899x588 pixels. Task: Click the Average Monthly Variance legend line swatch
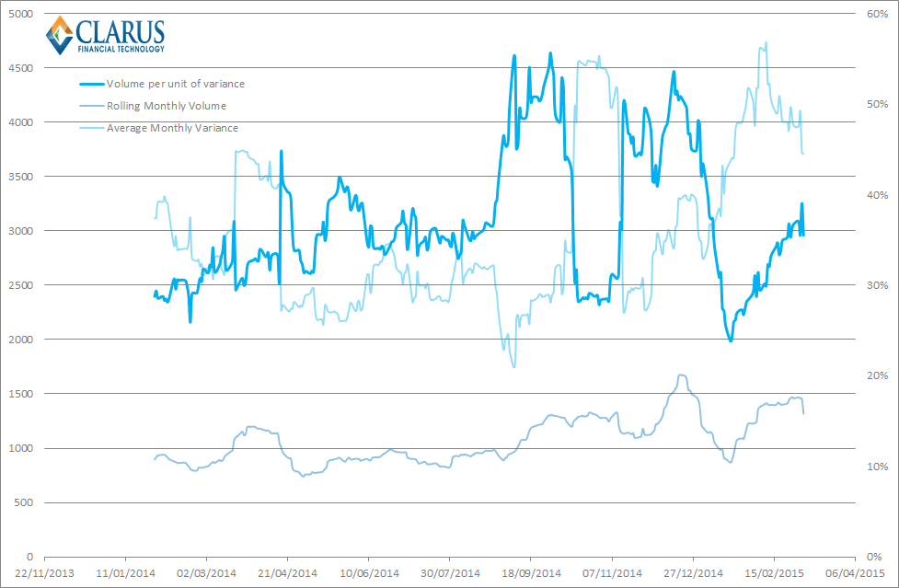pos(92,129)
